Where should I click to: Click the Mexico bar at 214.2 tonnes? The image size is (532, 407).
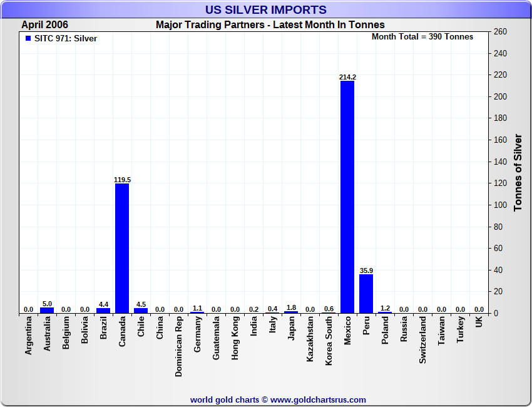[x=347, y=197]
